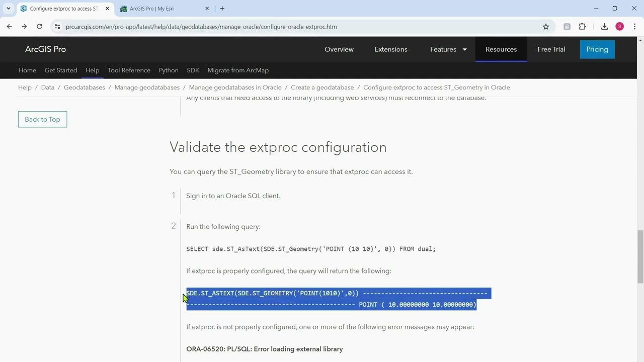Viewport: 644px width, 362px height.
Task: Click Manage geodatabases breadcrumb
Action: click(147, 87)
